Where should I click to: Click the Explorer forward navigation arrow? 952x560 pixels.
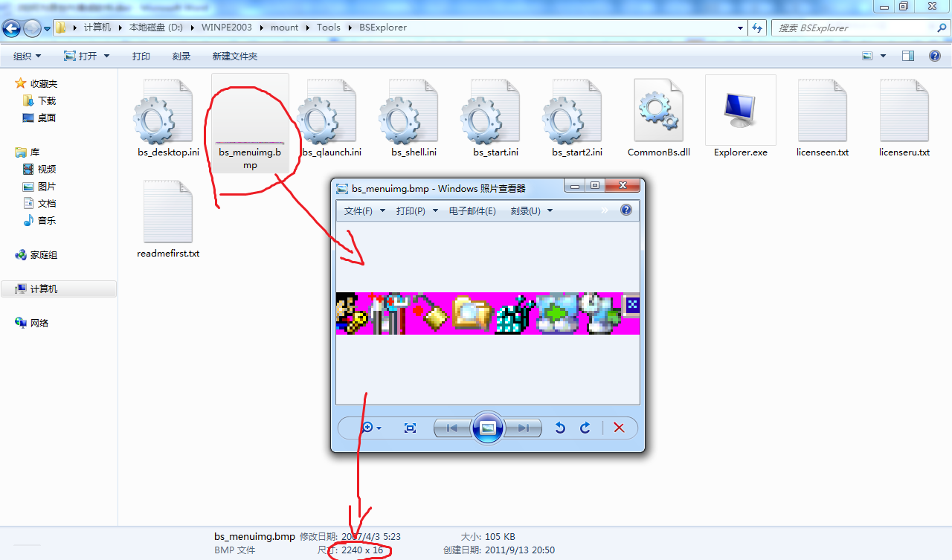coord(32,28)
